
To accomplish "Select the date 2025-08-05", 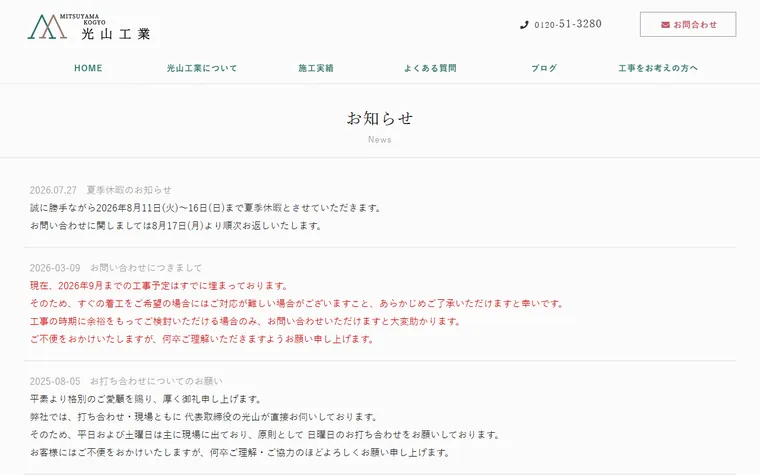I will [x=55, y=381].
